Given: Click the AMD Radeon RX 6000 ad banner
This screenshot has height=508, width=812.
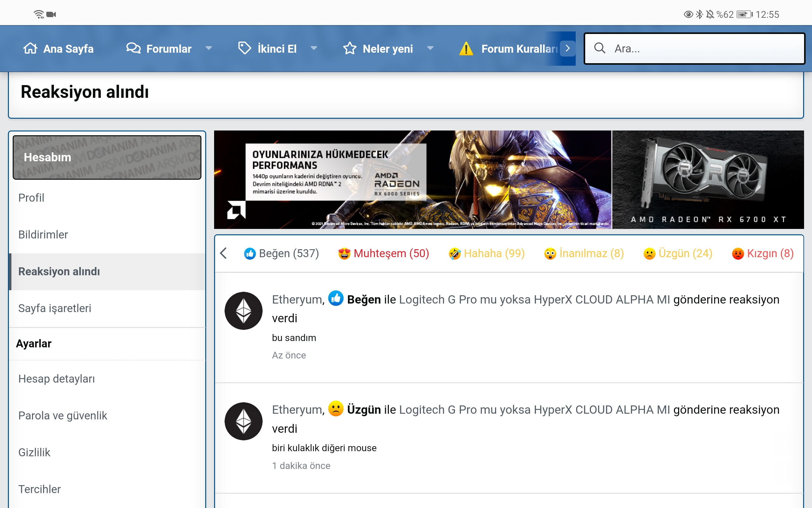Looking at the screenshot, I should click(x=413, y=180).
